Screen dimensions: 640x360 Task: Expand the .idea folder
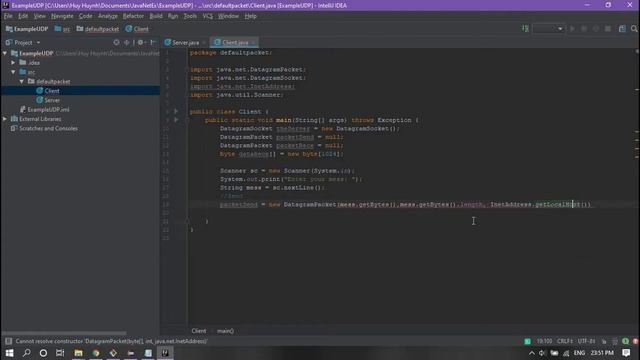point(13,62)
